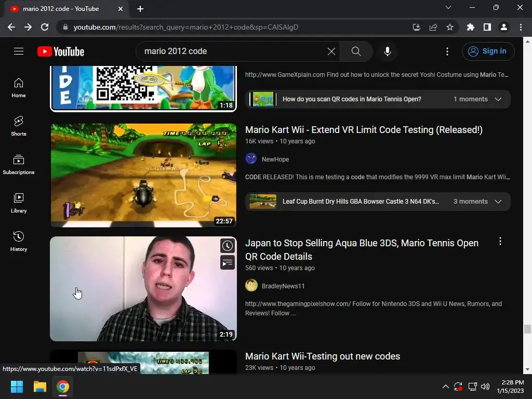Open action menu for Japan 3DS video

(500, 241)
